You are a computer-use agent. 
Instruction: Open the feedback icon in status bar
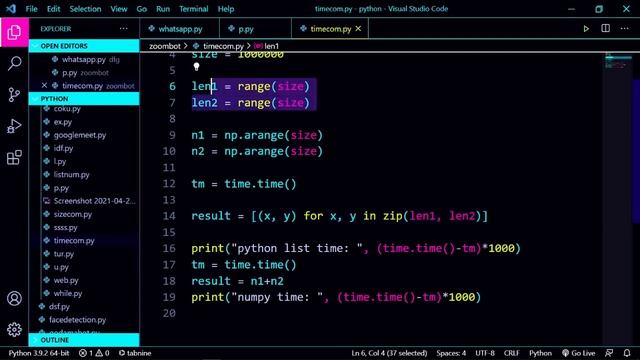tap(609, 353)
